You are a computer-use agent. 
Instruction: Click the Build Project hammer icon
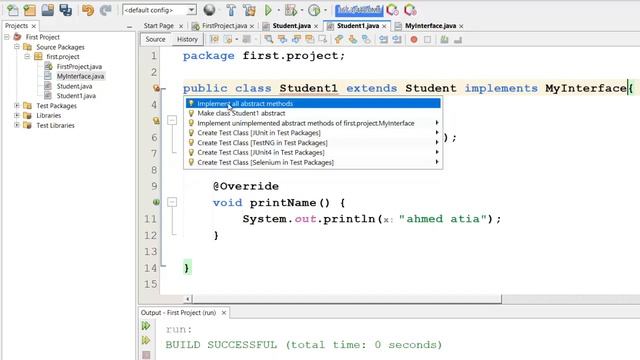point(231,10)
